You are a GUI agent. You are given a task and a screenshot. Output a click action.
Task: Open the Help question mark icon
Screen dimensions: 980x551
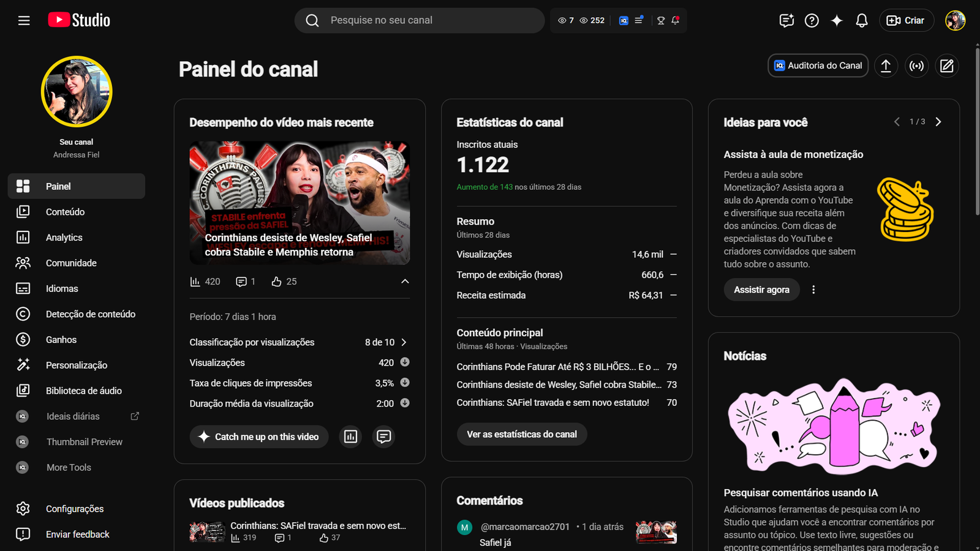pos(812,21)
